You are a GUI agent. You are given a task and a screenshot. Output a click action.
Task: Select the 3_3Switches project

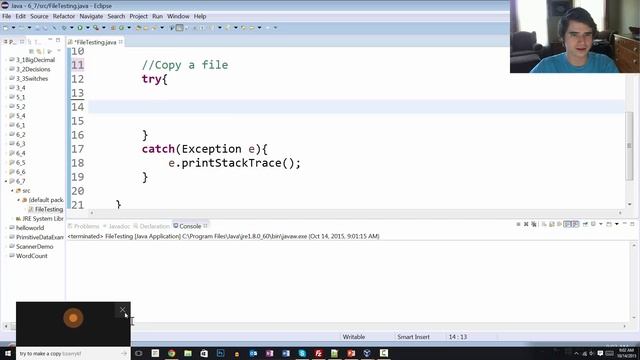pyautogui.click(x=29, y=79)
